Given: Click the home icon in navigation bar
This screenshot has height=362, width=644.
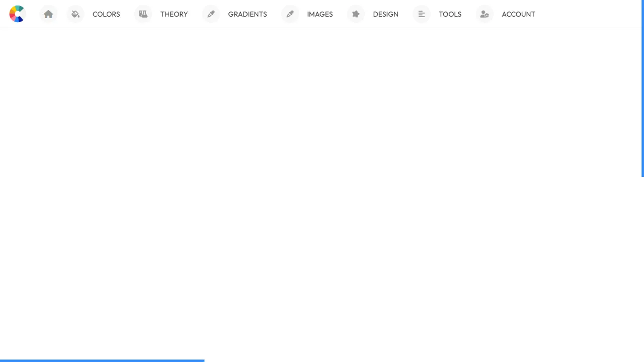Looking at the screenshot, I should tap(48, 14).
